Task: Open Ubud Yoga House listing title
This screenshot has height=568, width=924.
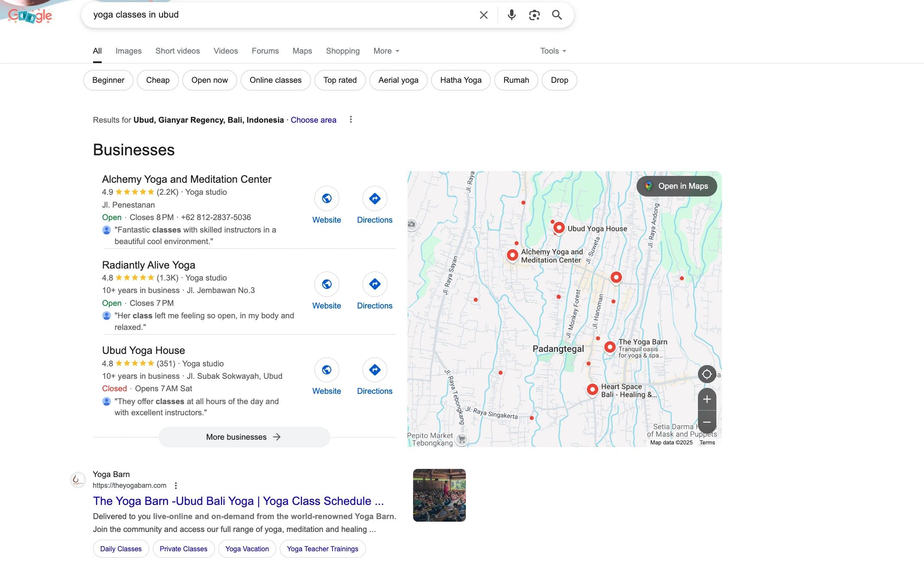Action: point(143,350)
